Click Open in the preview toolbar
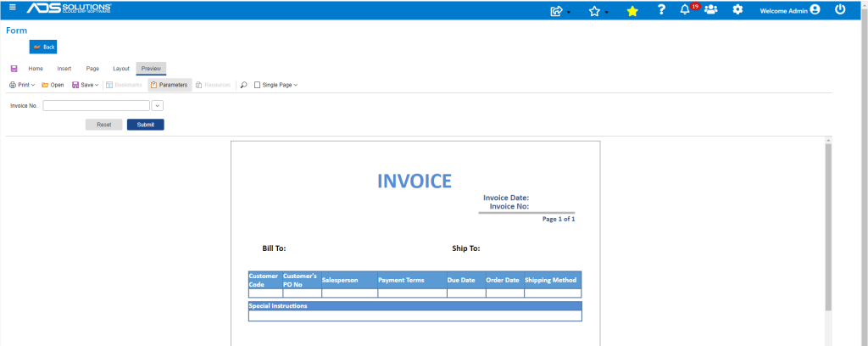The height and width of the screenshot is (346, 868). click(x=53, y=86)
